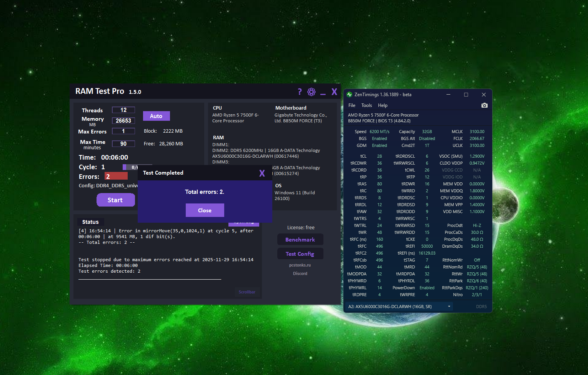588x375 pixels.
Task: Click the tREFI value 50000
Action: point(427,246)
